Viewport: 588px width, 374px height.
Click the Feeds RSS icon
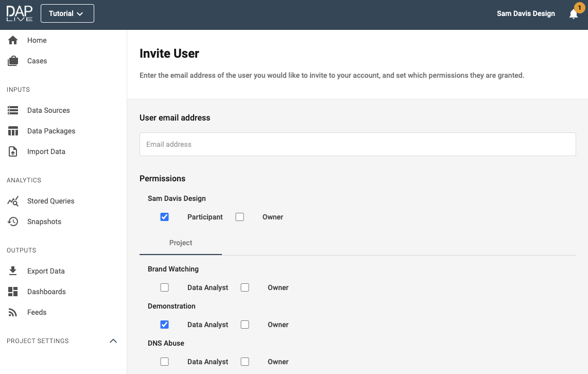pos(13,312)
